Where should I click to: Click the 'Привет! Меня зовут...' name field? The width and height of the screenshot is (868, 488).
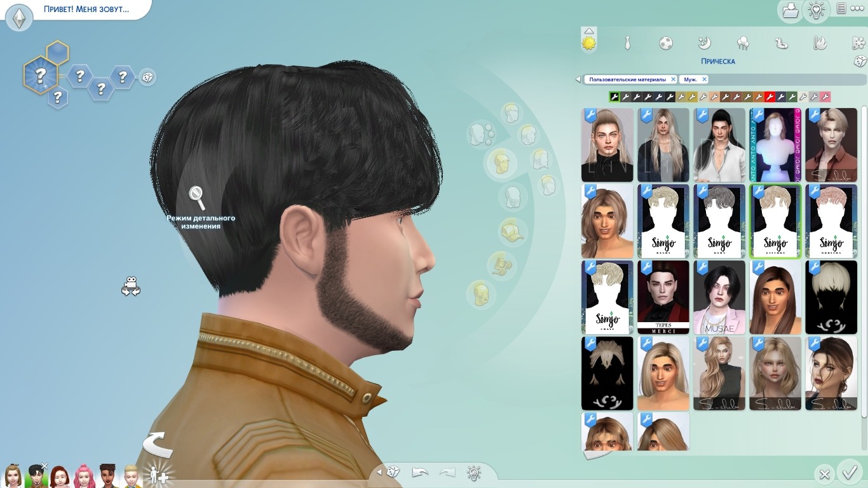[86, 10]
